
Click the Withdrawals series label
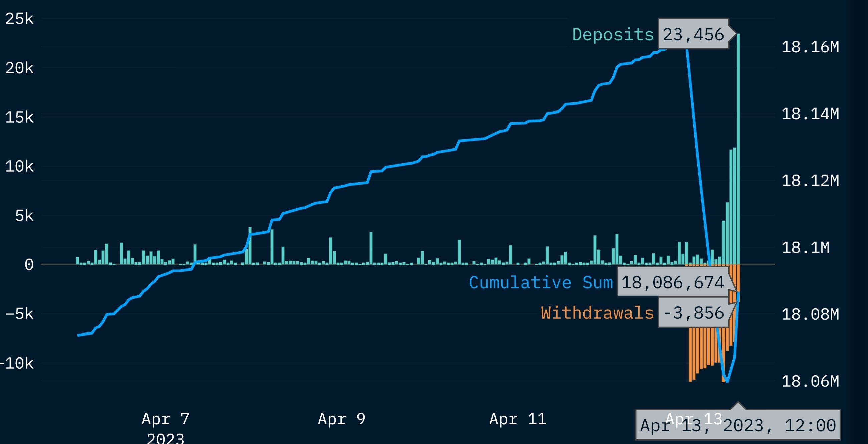597,313
